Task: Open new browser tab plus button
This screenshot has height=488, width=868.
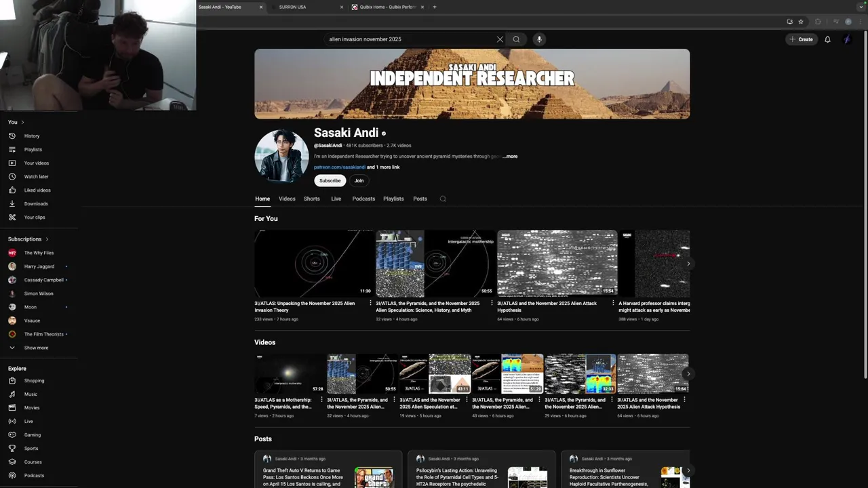Action: pos(435,7)
